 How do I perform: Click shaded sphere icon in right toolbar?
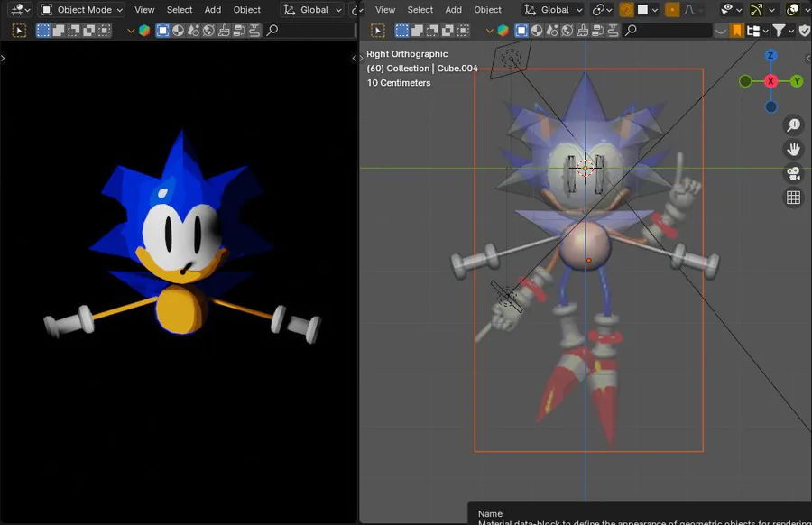click(537, 31)
